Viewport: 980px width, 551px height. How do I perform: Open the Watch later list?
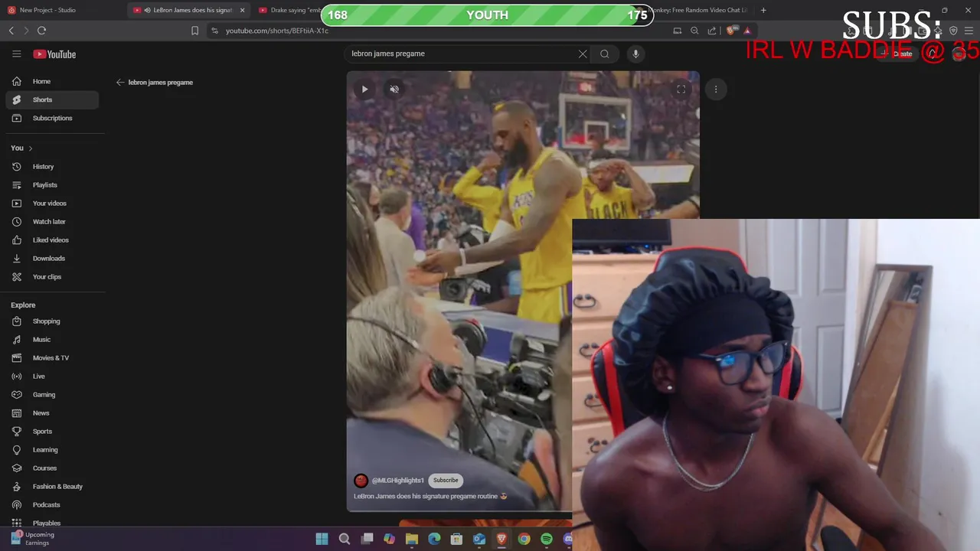tap(52, 221)
